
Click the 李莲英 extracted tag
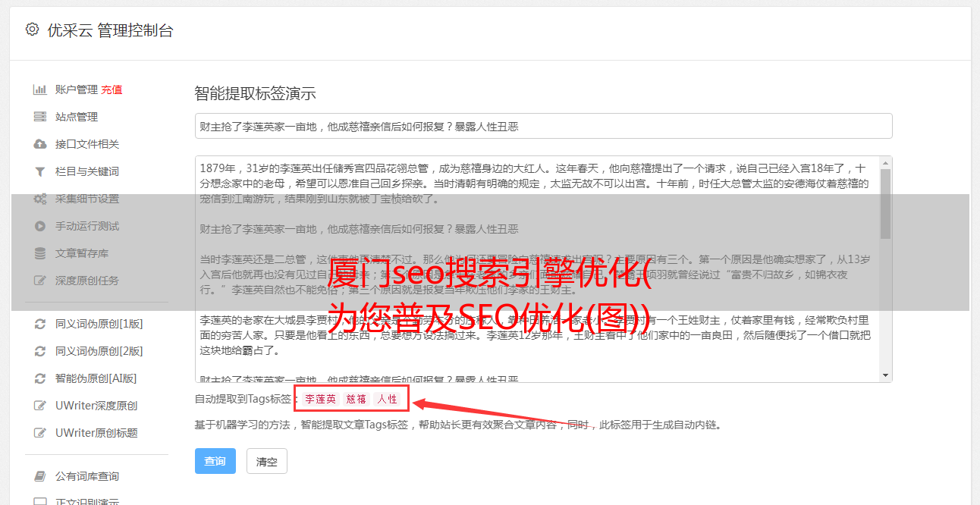click(x=321, y=400)
